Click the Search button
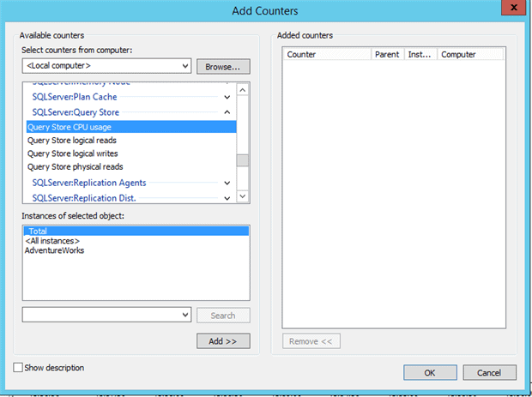The height and width of the screenshot is (397, 532). (223, 316)
